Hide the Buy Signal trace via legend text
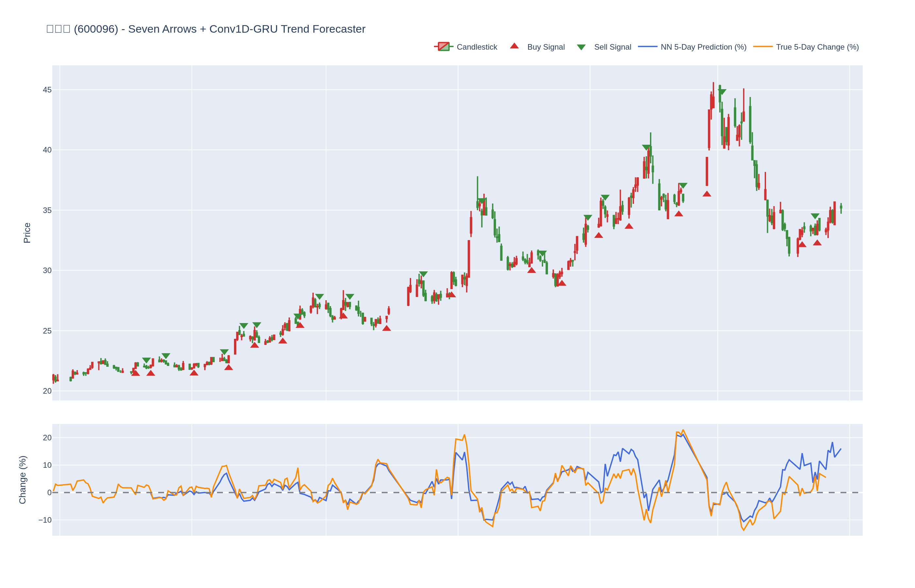The height and width of the screenshot is (588, 915). coord(545,47)
